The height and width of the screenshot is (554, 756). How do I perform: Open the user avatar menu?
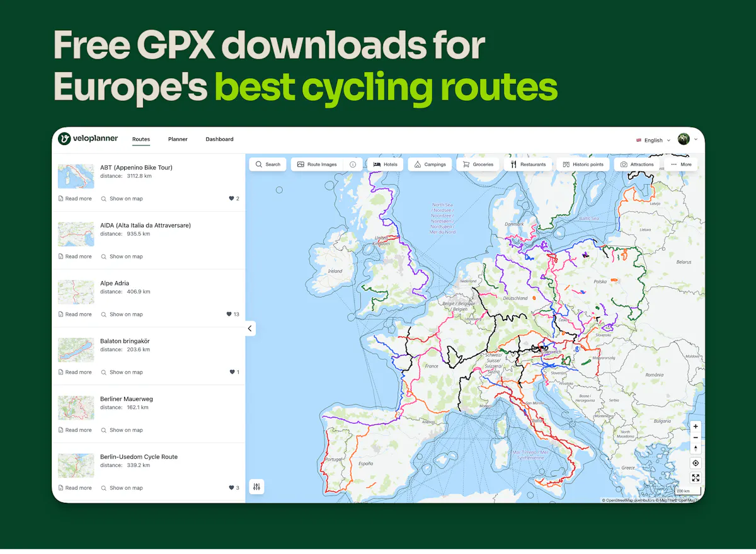(x=687, y=139)
